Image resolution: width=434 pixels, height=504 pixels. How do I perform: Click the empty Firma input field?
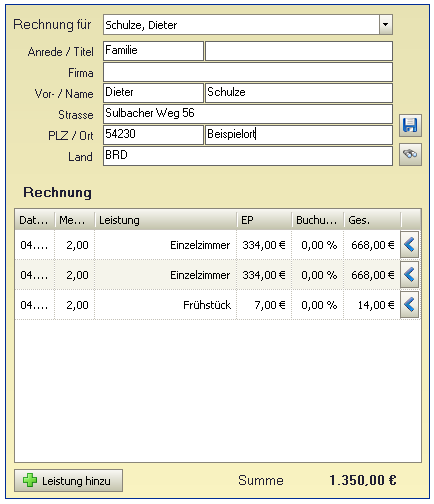[248, 72]
